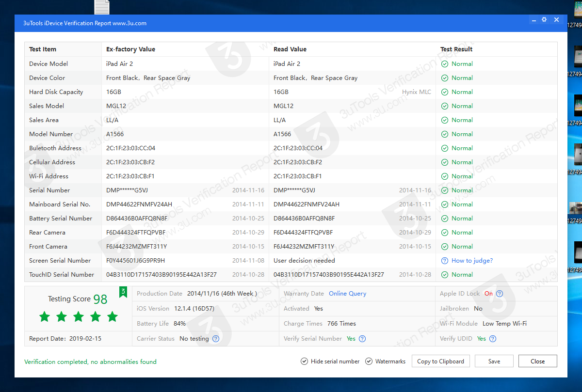Click Serial Number normal check icon
The width and height of the screenshot is (582, 392).
(445, 190)
